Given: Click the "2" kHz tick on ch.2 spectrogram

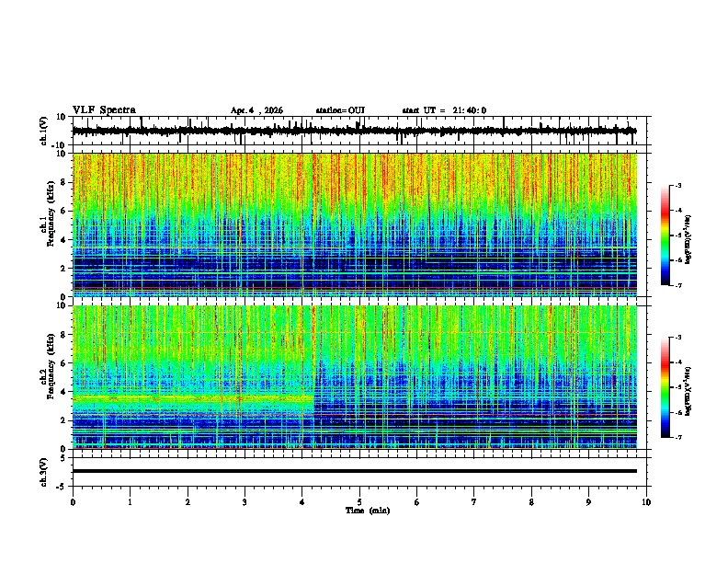Looking at the screenshot, I should [64, 420].
